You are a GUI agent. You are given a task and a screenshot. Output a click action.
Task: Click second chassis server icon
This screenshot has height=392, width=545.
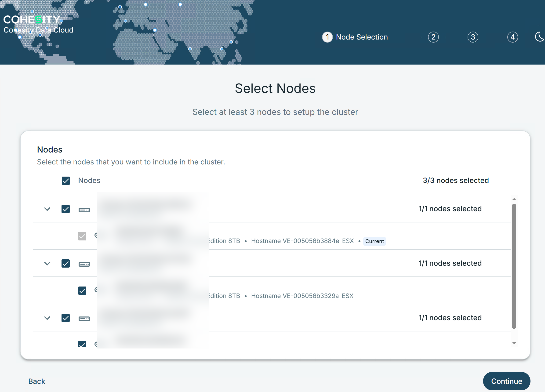84,264
